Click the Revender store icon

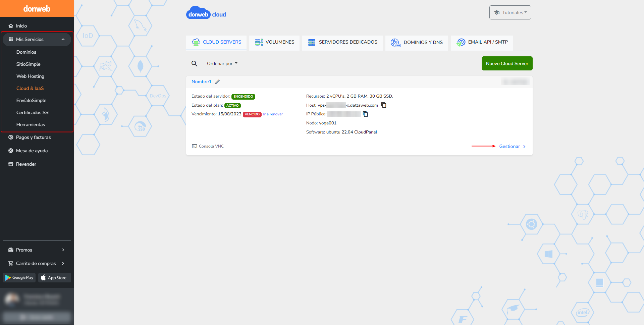(11, 164)
